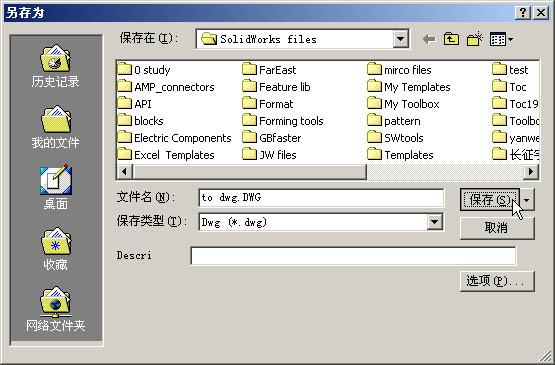
Task: Select the Templates folder
Action: 400,155
